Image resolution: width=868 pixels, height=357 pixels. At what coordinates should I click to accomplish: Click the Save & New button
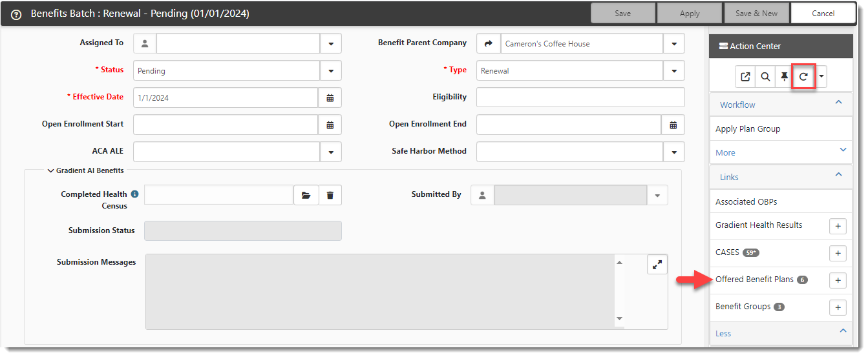click(756, 14)
